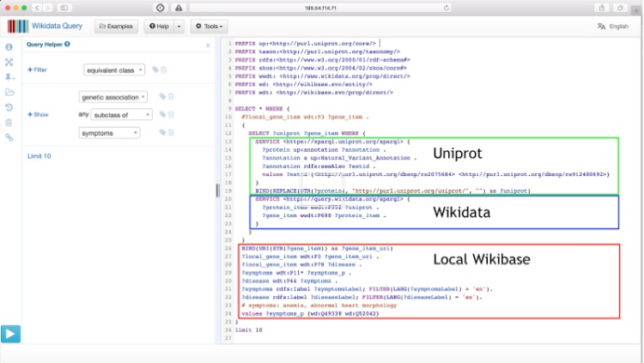
Task: Click delete icon beside equivalent class
Action: point(163,70)
